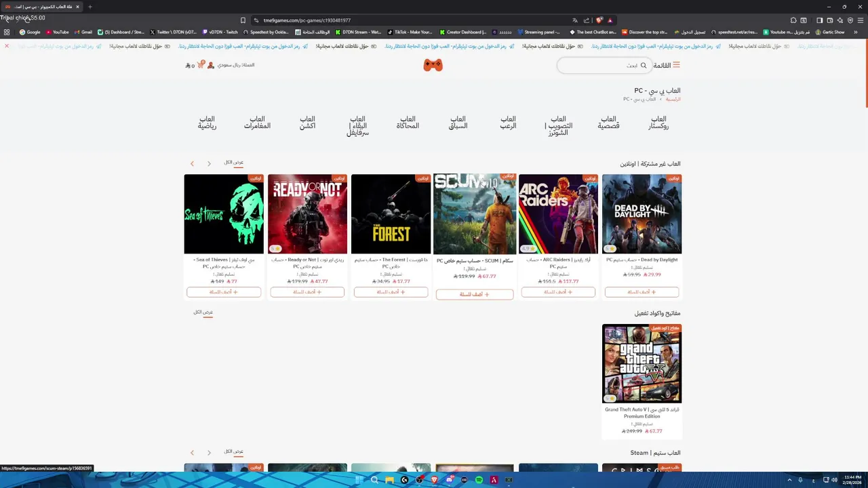Go to الرئيسية breadcrumb link
The width and height of the screenshot is (868, 488).
click(673, 99)
